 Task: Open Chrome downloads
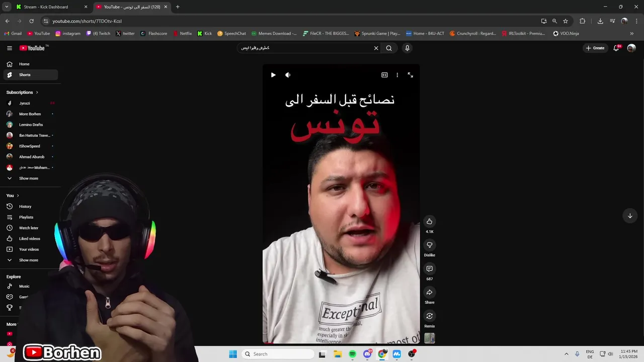pyautogui.click(x=600, y=21)
